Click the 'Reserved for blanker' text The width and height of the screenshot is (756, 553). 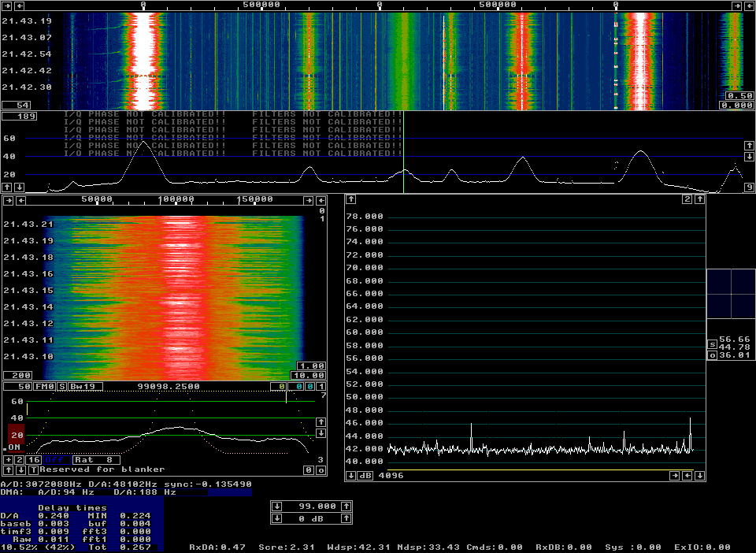pyautogui.click(x=102, y=469)
